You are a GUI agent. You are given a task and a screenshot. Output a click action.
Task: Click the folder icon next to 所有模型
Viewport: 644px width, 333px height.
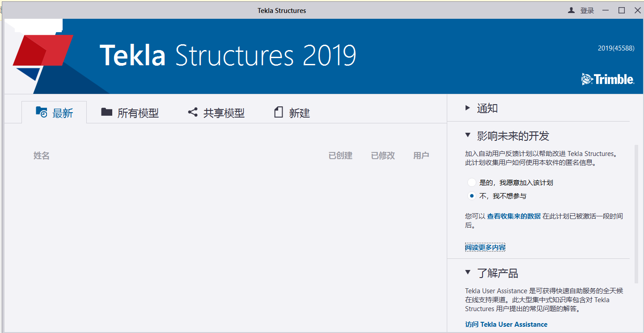pyautogui.click(x=106, y=112)
